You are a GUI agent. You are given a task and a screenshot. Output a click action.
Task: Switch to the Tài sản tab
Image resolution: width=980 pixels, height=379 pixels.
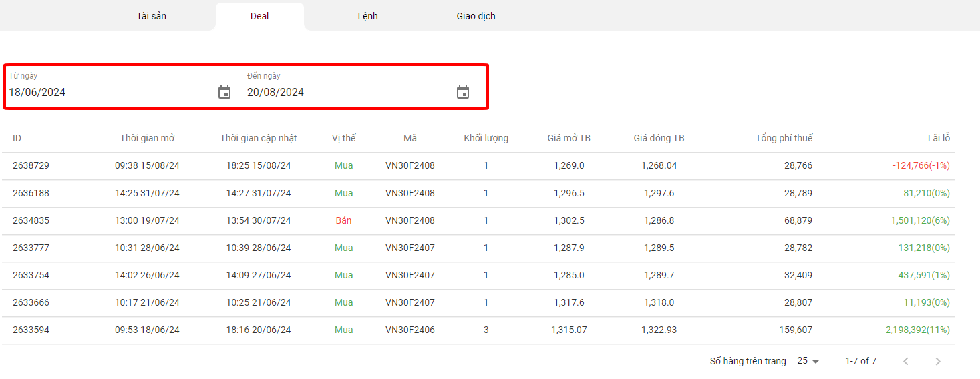point(152,16)
